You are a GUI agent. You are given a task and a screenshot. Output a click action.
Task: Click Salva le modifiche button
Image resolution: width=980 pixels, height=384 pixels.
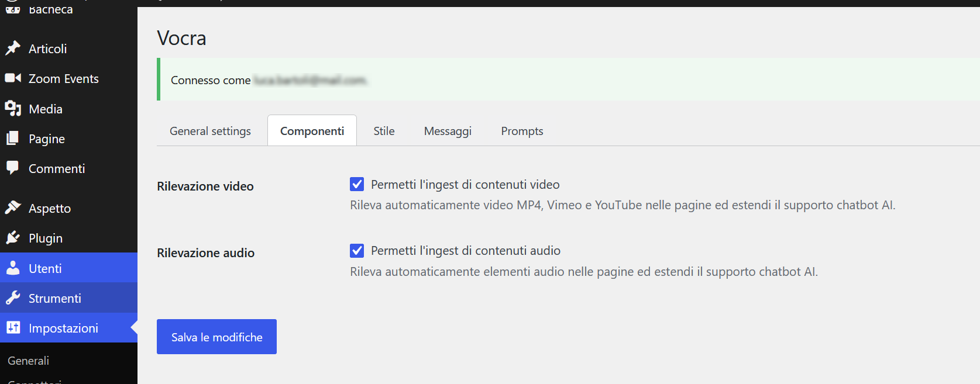[x=216, y=337]
